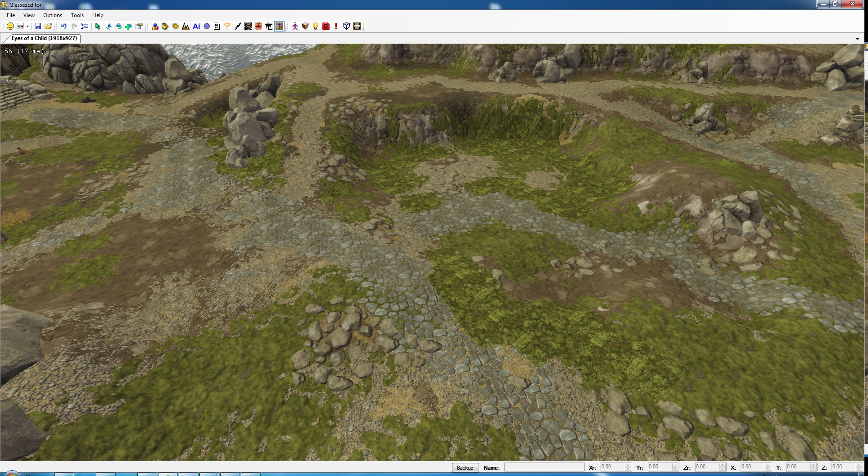Image resolution: width=868 pixels, height=476 pixels.
Task: Click the blue floppy disk save icon
Action: (38, 27)
